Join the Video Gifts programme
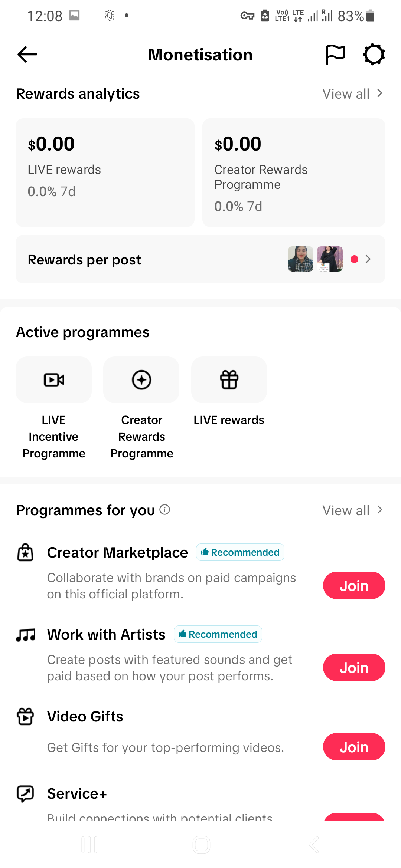401x868 pixels. click(354, 747)
